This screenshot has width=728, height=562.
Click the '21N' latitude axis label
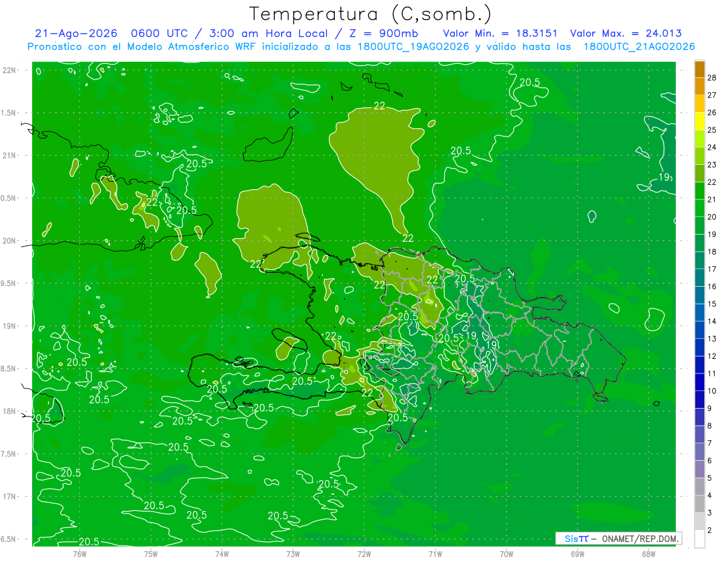click(x=10, y=155)
